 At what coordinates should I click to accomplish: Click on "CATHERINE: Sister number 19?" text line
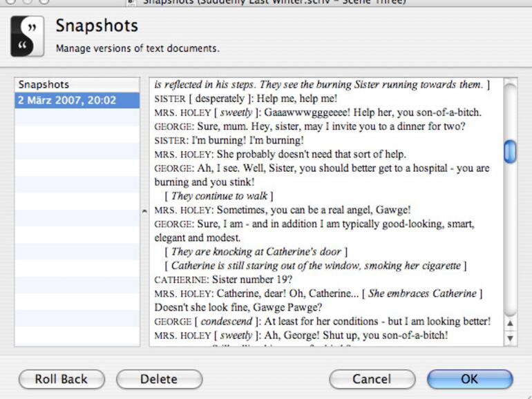click(x=224, y=280)
